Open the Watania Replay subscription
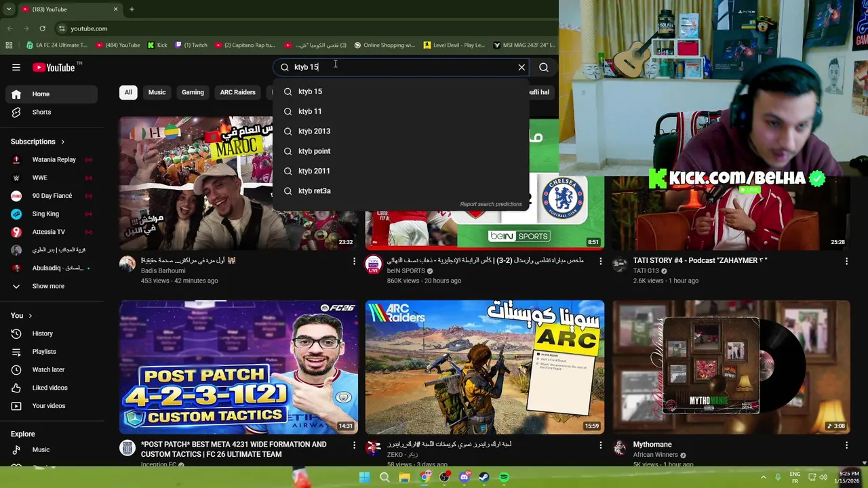This screenshot has width=868, height=488. tap(52, 159)
